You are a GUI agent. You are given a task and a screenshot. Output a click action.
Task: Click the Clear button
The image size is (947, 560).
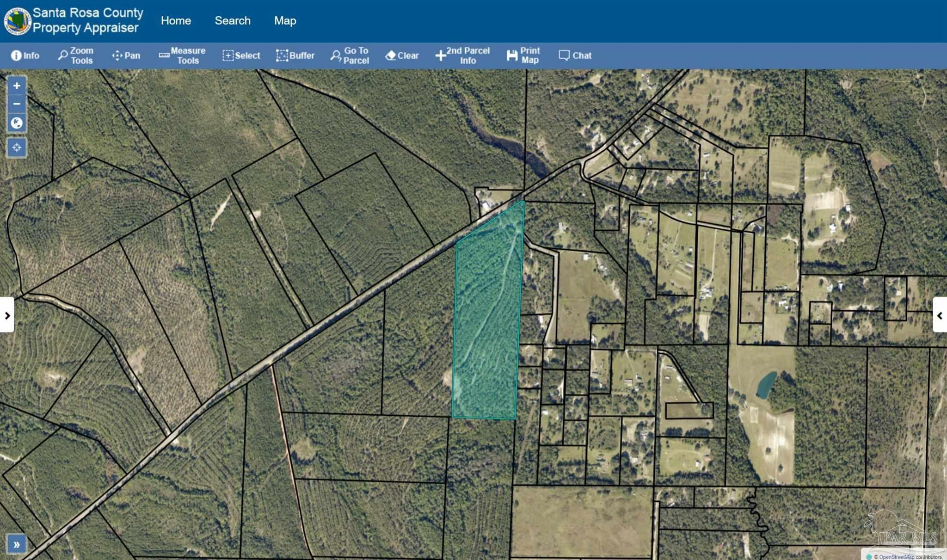(401, 55)
